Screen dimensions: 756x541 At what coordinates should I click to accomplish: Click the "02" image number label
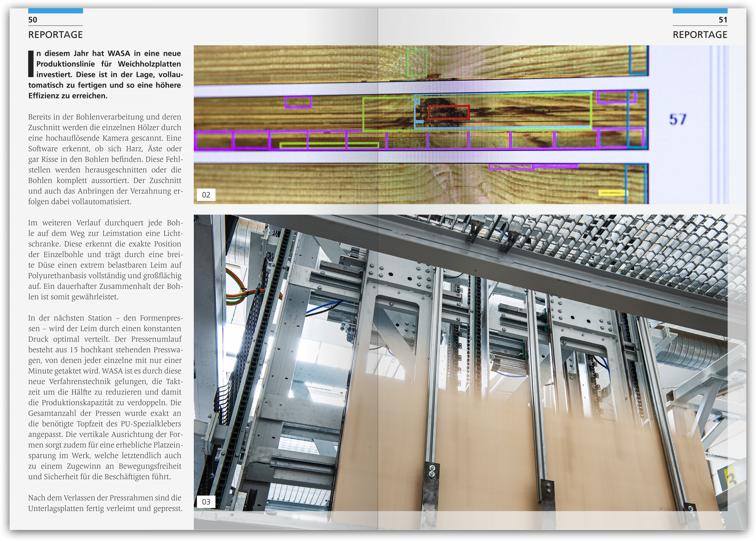(x=206, y=195)
